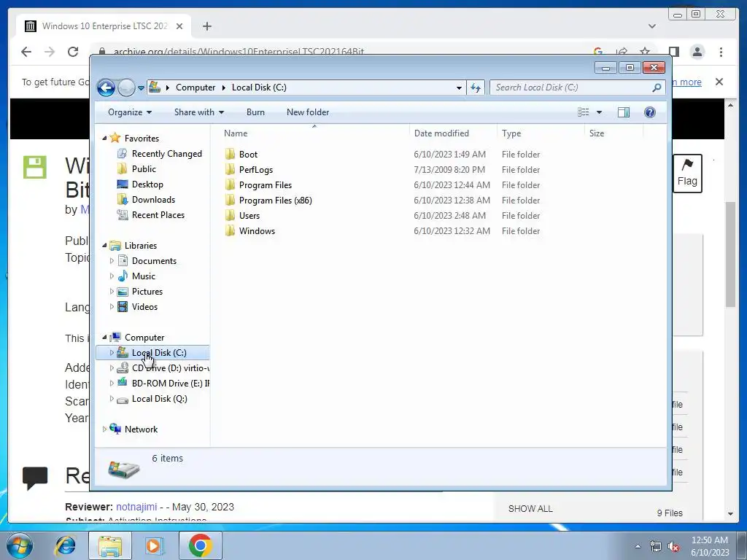Click the refresh button beside address bar
Viewport: 747px width, 560px height.
(x=476, y=87)
